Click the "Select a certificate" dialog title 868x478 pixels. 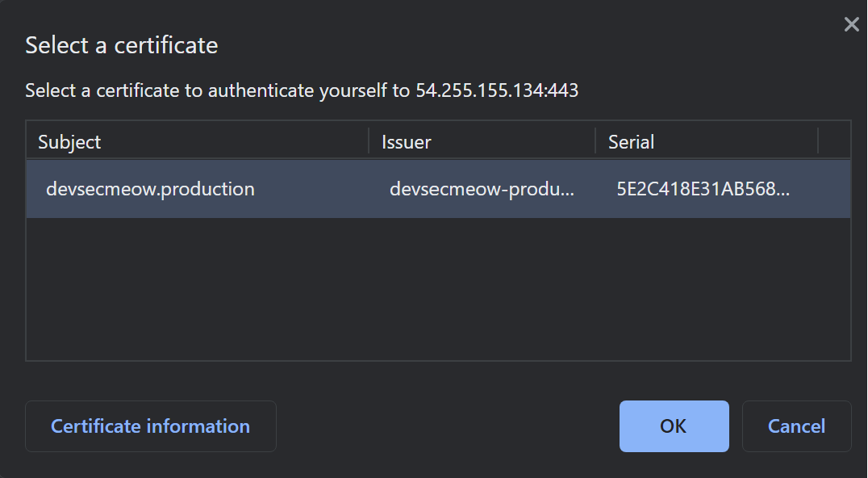(122, 45)
